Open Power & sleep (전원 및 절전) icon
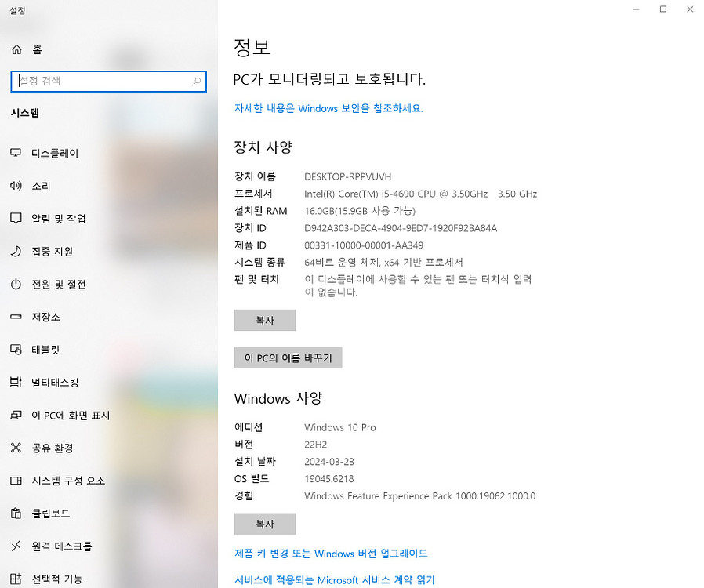 pos(16,285)
